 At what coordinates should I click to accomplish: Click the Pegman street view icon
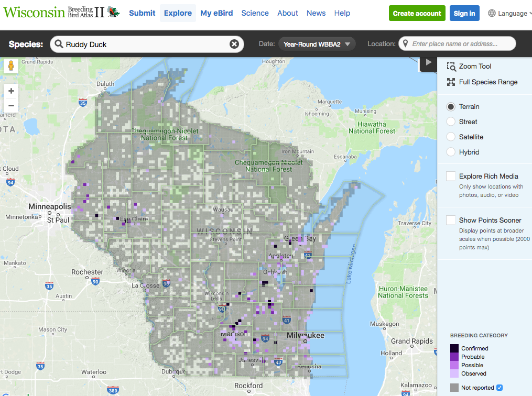coord(11,65)
